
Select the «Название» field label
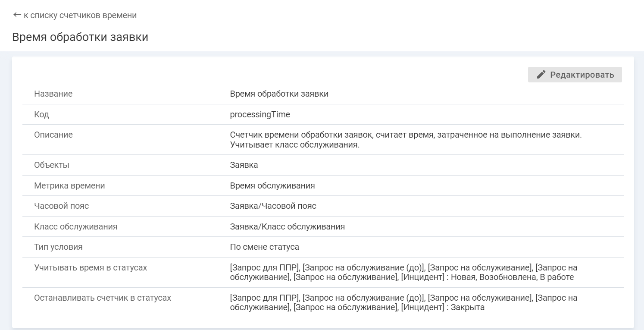coord(53,94)
